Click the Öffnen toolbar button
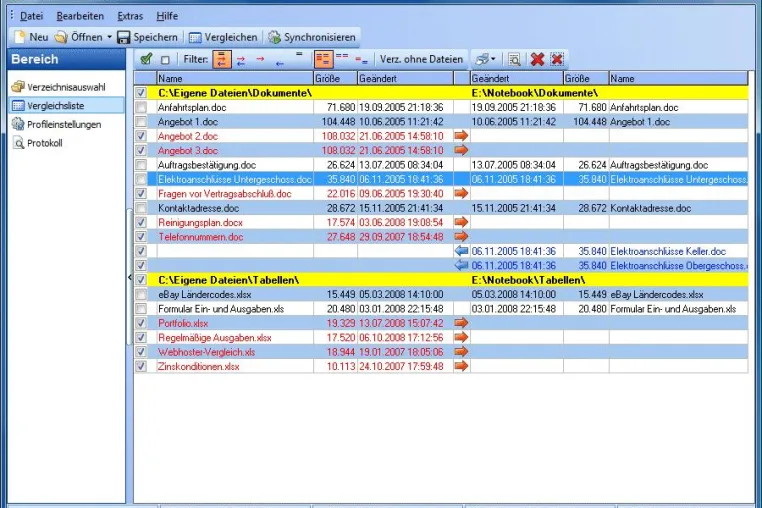The width and height of the screenshot is (762, 508). pyautogui.click(x=79, y=37)
